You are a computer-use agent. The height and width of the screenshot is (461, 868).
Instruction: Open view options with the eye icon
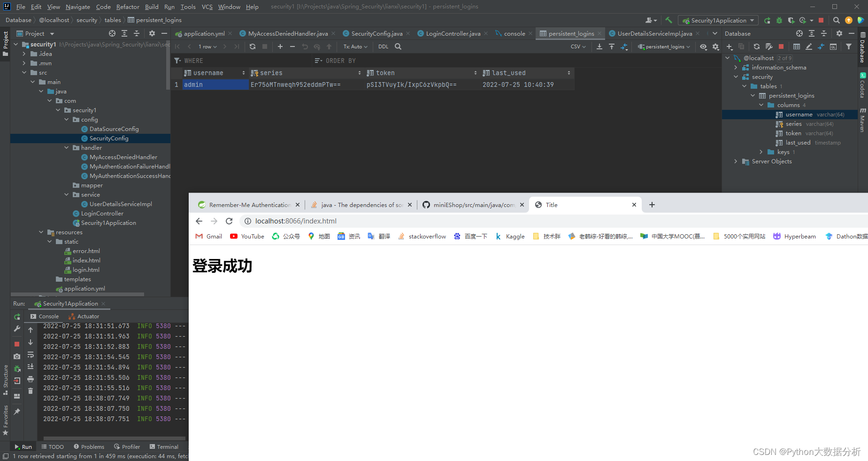pos(703,46)
